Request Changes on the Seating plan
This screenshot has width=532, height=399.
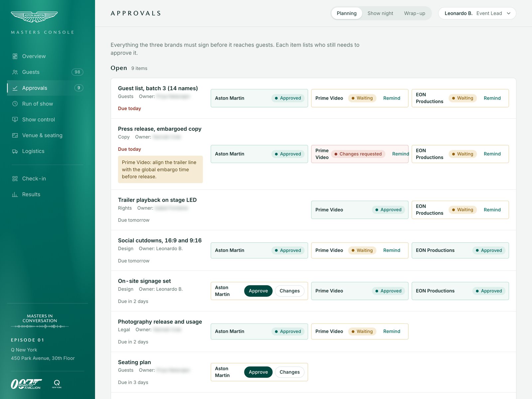click(x=290, y=372)
